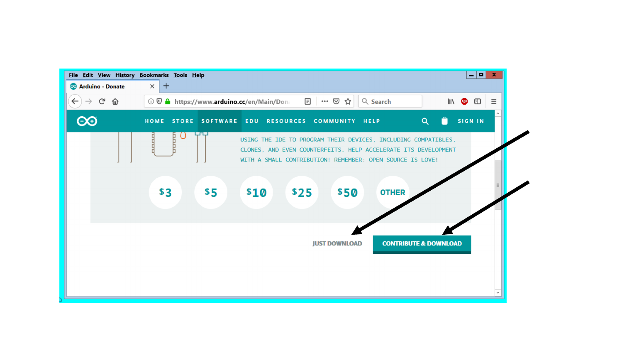Image resolution: width=644 pixels, height=363 pixels.
Task: Choose the OTHER donation amount
Action: pyautogui.click(x=393, y=192)
